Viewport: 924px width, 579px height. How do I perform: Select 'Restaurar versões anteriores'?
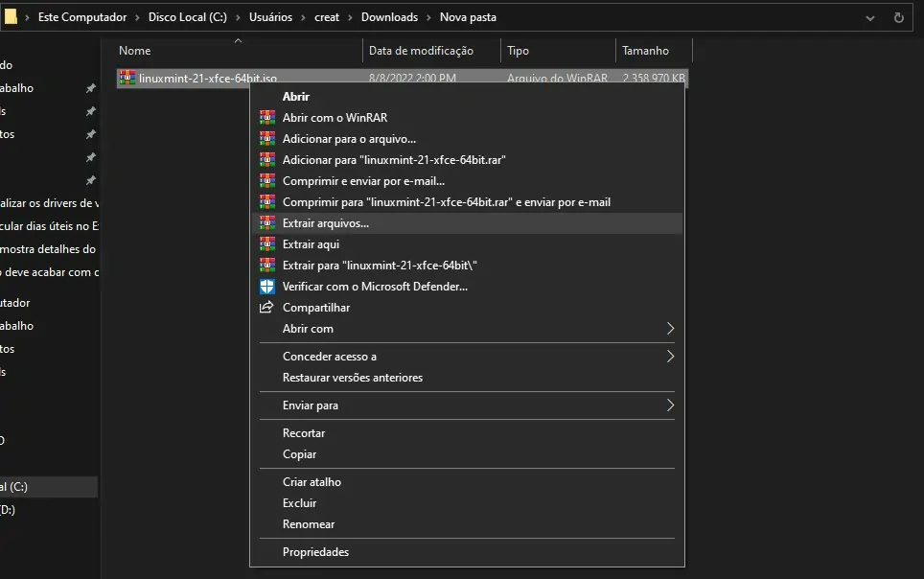(x=467, y=378)
